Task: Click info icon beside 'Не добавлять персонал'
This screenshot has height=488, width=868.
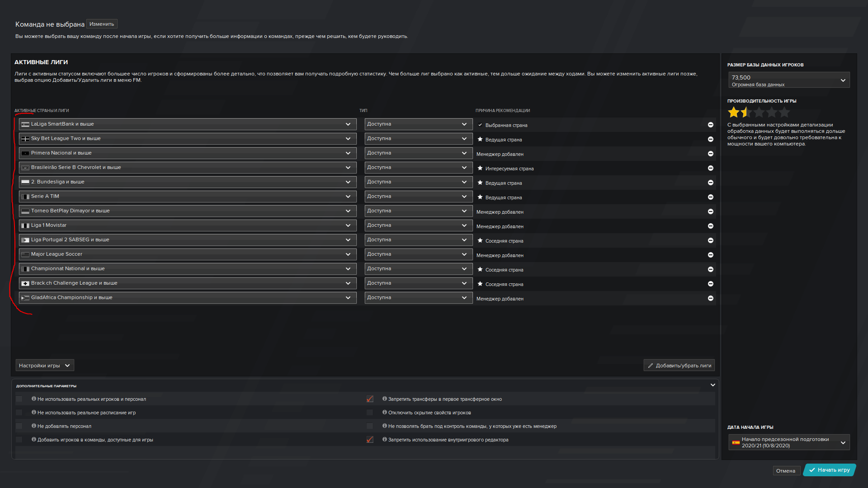Action: click(x=34, y=426)
